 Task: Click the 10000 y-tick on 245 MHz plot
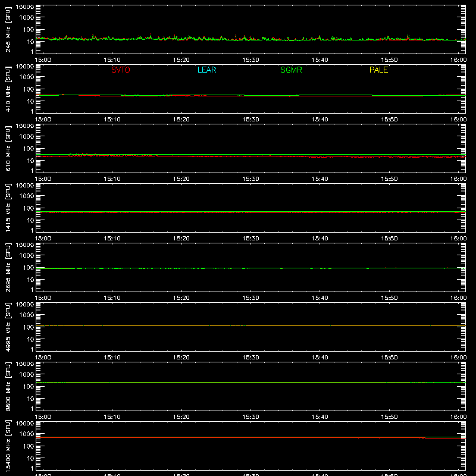click(x=25, y=7)
